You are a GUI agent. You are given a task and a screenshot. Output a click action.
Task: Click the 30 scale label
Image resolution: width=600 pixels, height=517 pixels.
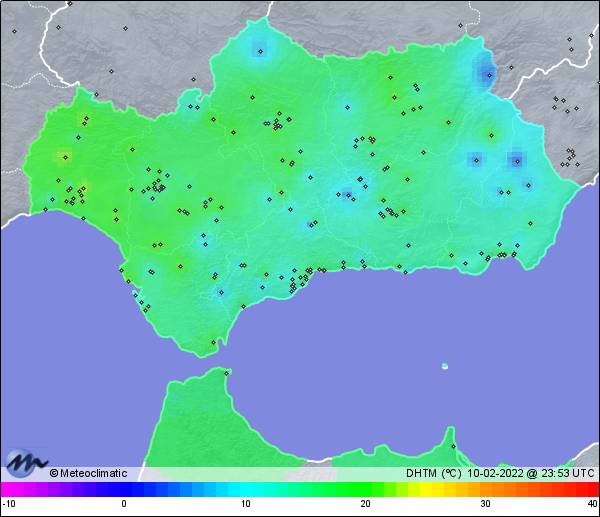click(x=485, y=504)
